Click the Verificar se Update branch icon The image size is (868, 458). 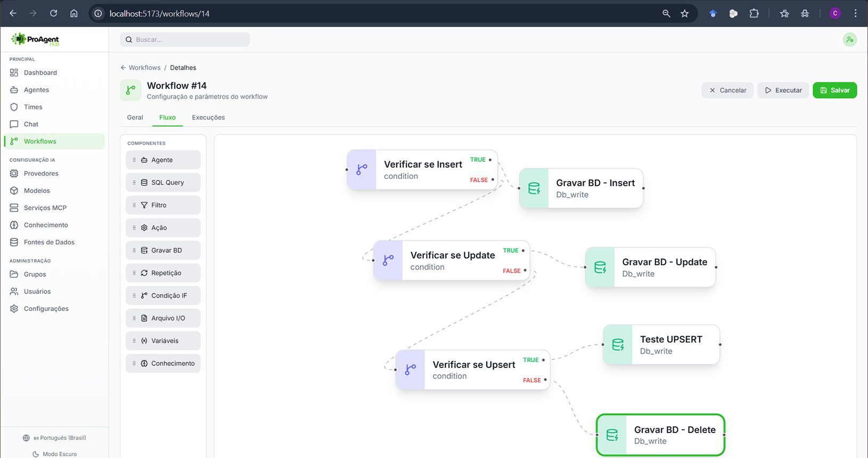[x=388, y=260]
